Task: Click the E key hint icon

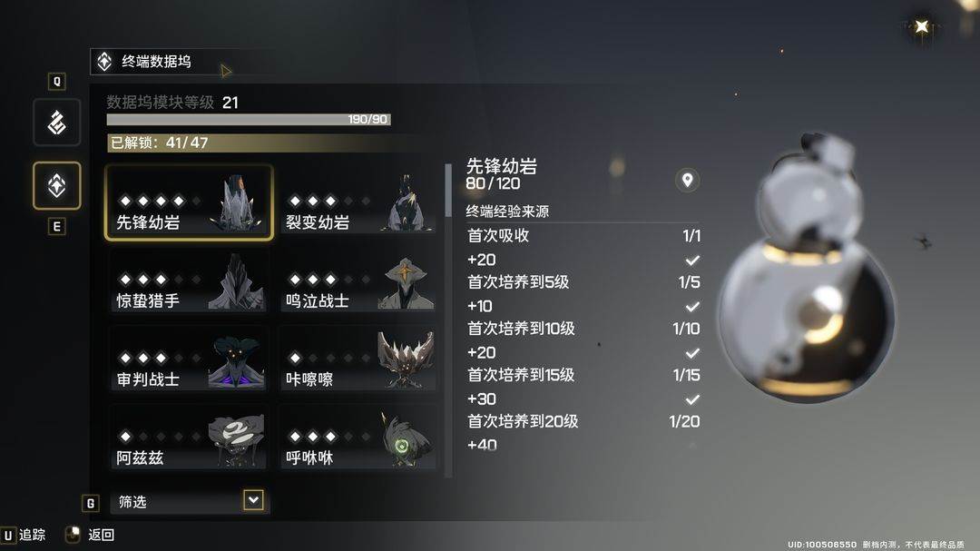Action: click(57, 226)
